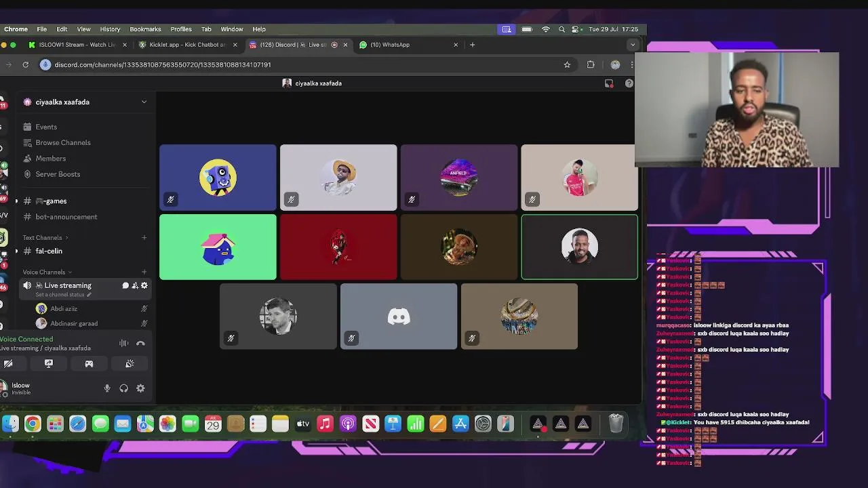The width and height of the screenshot is (868, 488).
Task: Select tile with default Discord logo avatar
Action: pyautogui.click(x=399, y=317)
